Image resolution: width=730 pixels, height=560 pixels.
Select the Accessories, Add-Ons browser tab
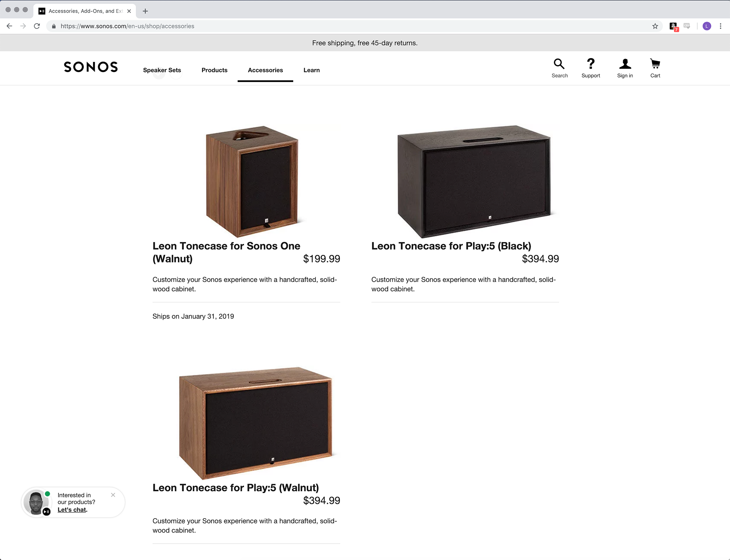[x=84, y=11]
